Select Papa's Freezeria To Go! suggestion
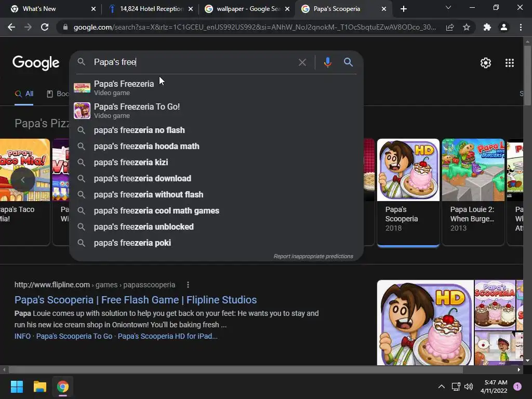532x399 pixels. 217,111
